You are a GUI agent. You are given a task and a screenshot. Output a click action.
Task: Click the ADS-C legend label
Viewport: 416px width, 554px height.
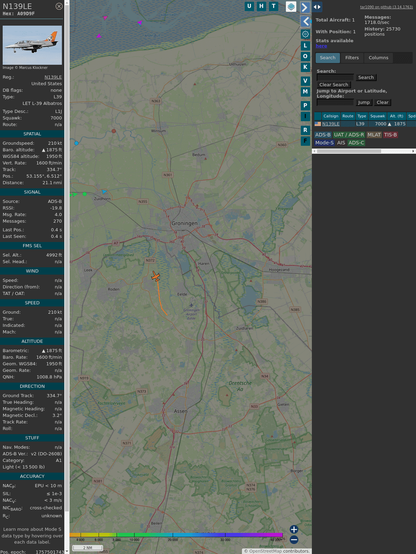[x=356, y=143]
